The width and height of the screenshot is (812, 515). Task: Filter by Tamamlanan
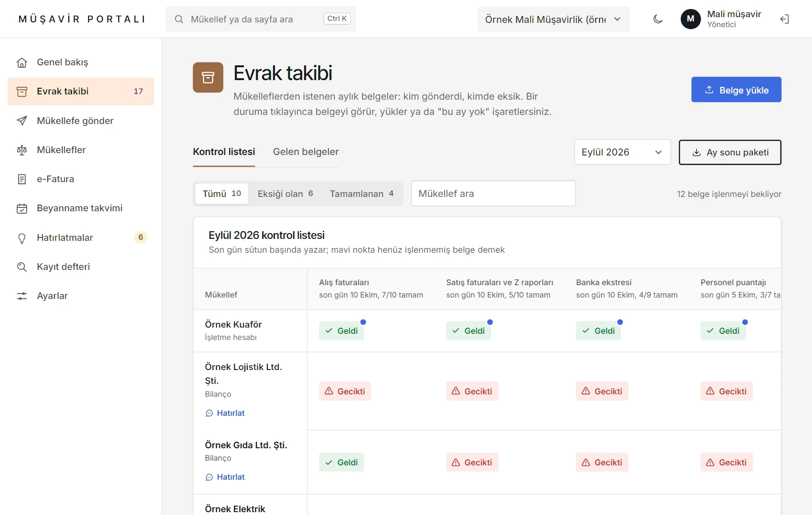click(362, 194)
